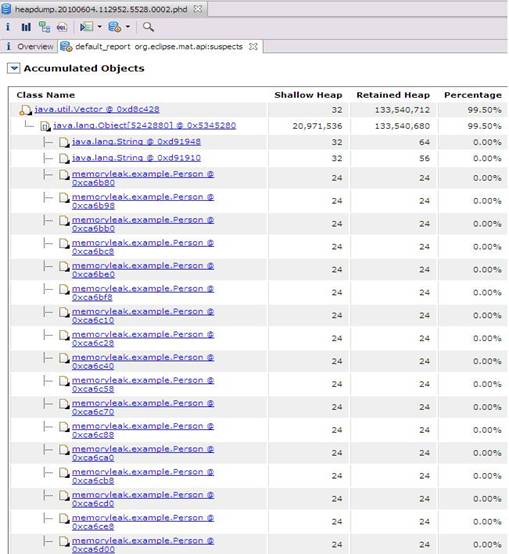Click the Retained Heap column header
Screen dimensions: 509x554
393,95
